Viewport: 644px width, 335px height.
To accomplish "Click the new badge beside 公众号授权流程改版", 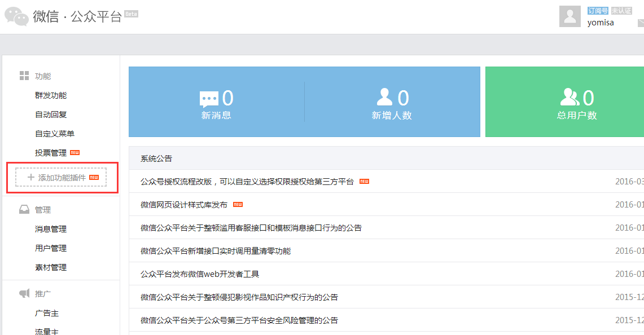I will (364, 181).
